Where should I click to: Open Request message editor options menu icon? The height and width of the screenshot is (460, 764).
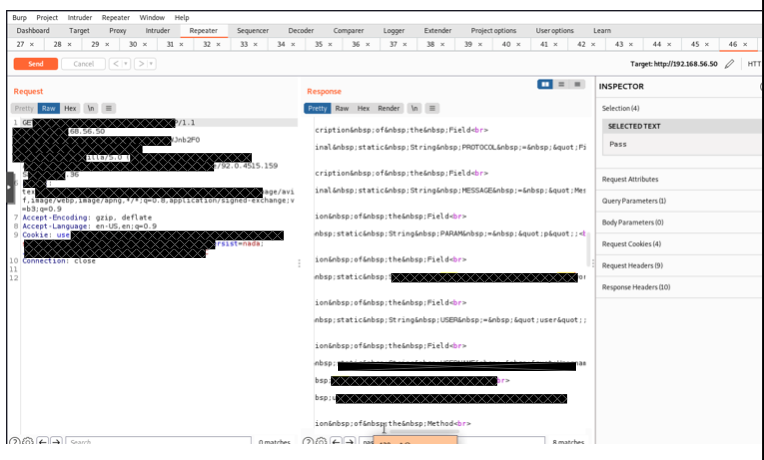click(109, 108)
